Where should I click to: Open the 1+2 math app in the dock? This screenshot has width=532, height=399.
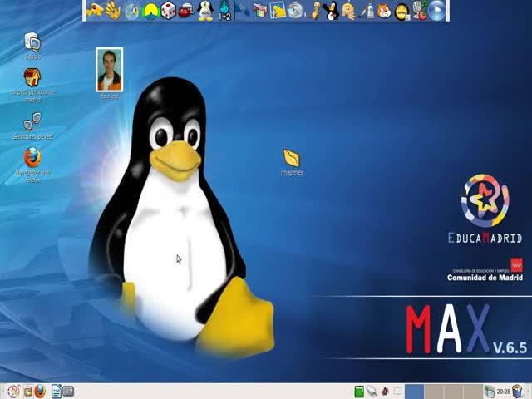coord(224,11)
